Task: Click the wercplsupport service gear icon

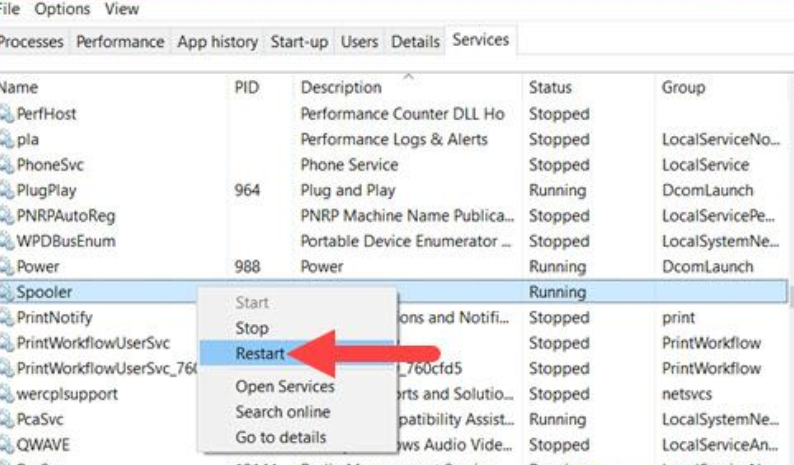Action: [7, 394]
